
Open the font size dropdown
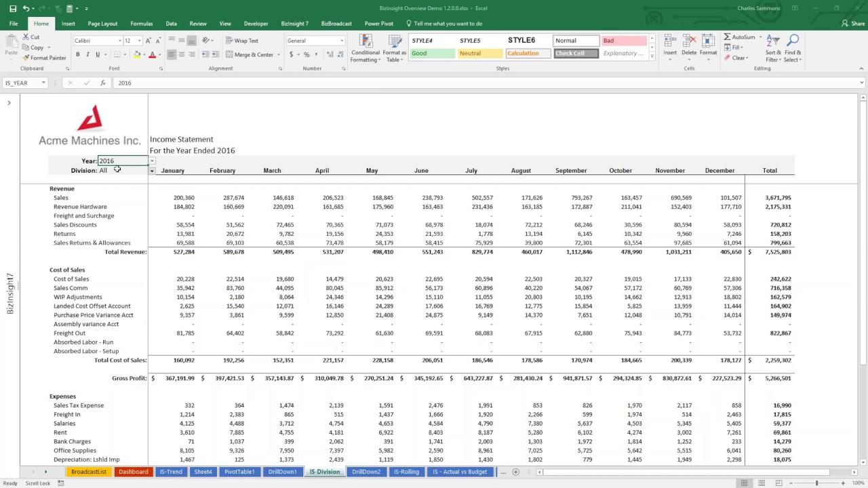point(140,41)
